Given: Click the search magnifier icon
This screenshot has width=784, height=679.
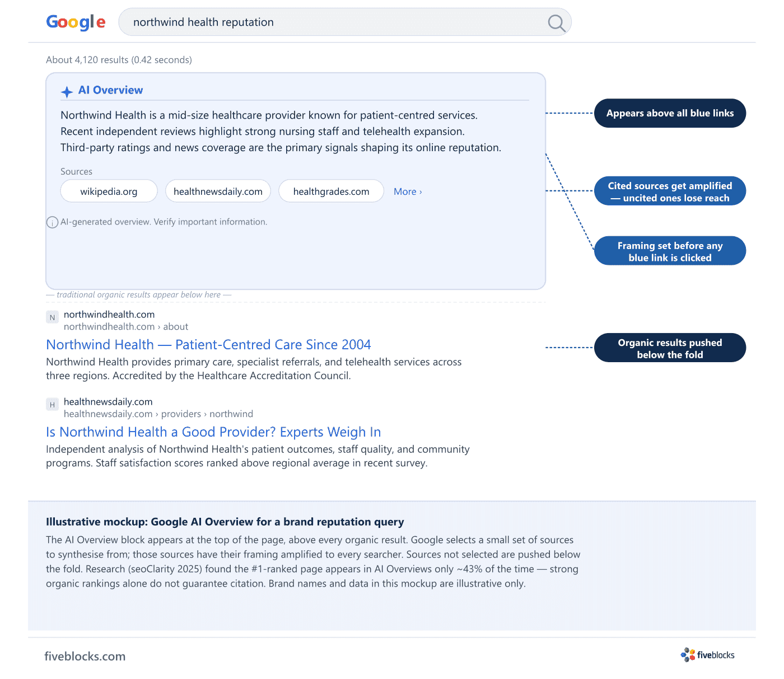Looking at the screenshot, I should point(556,23).
